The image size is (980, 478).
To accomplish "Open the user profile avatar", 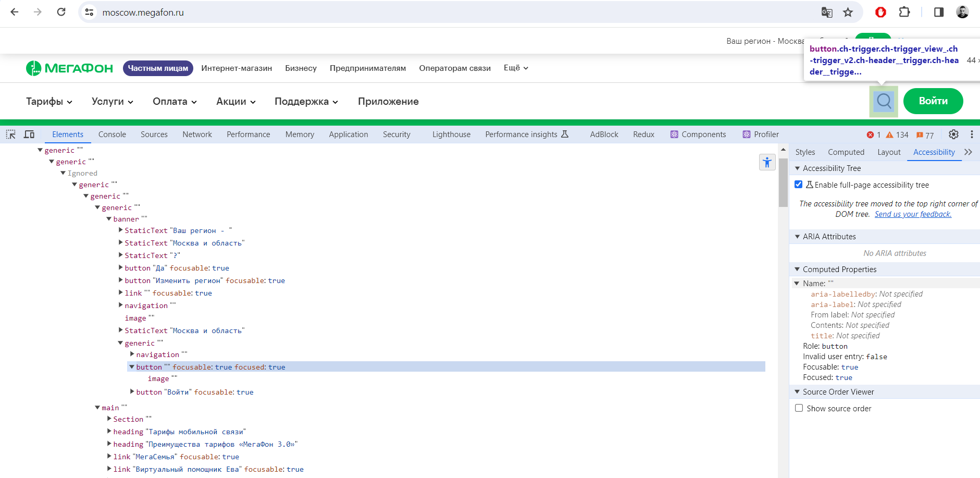I will point(962,12).
